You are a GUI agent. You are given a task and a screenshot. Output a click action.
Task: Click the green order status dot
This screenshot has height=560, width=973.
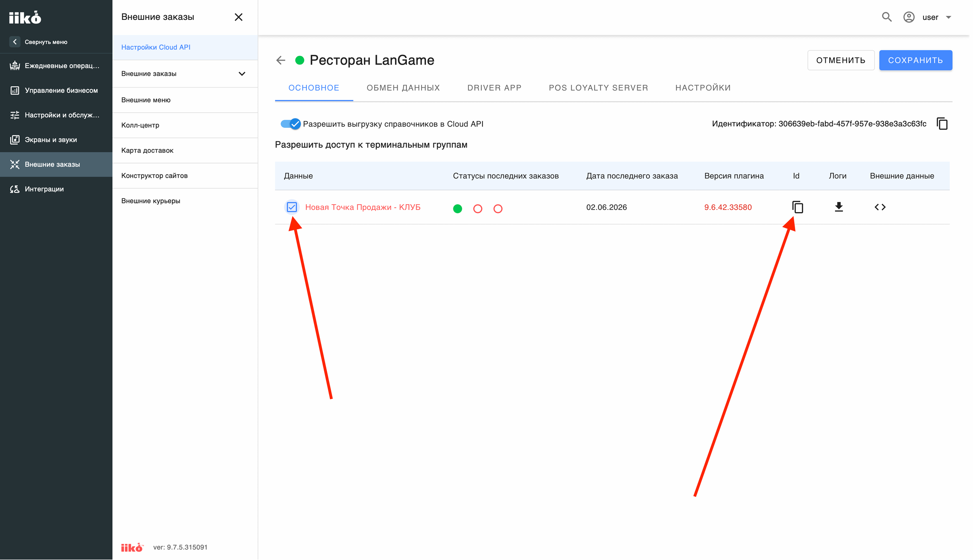[458, 209]
